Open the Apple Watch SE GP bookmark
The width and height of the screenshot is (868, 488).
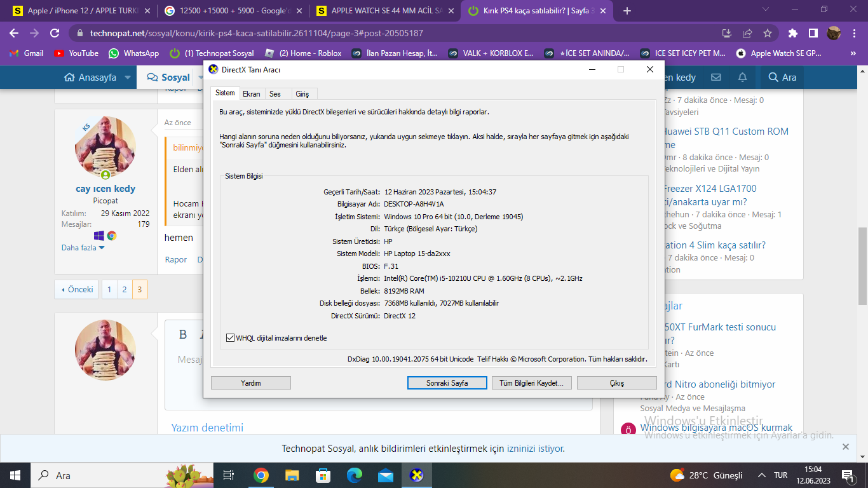pos(779,53)
